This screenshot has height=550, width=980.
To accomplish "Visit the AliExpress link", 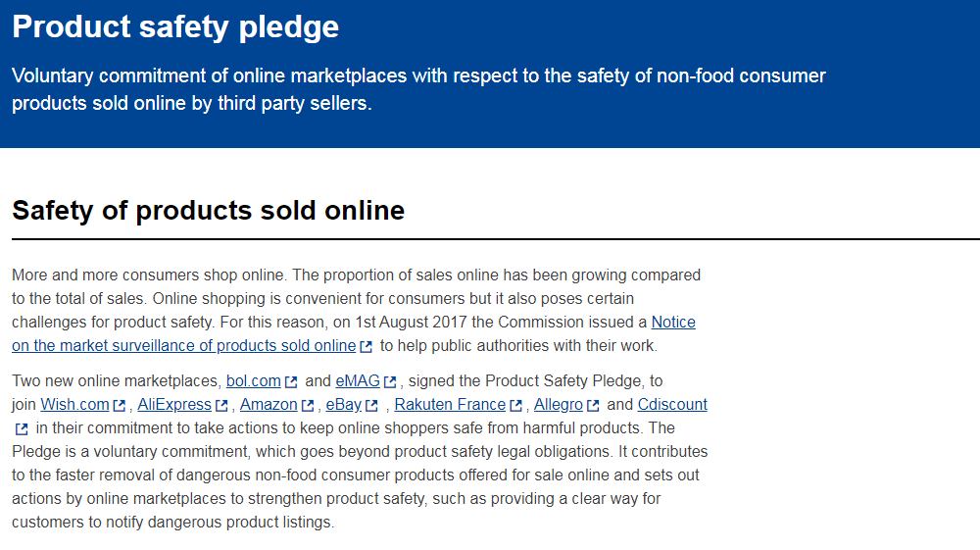I will click(174, 405).
